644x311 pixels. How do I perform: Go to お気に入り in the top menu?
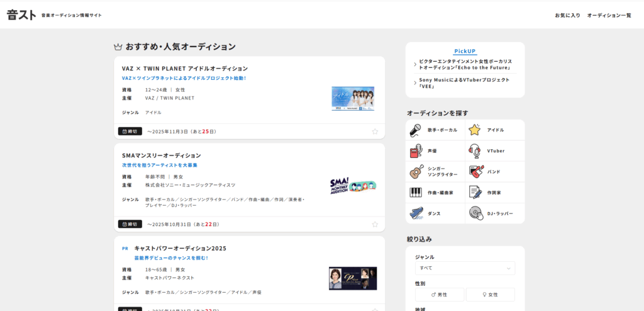pyautogui.click(x=567, y=15)
